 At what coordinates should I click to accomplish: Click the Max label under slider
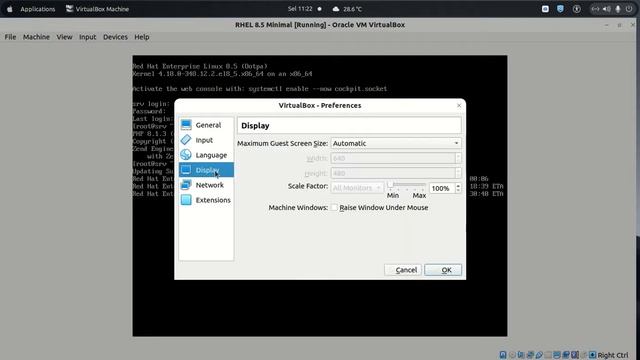click(x=419, y=196)
